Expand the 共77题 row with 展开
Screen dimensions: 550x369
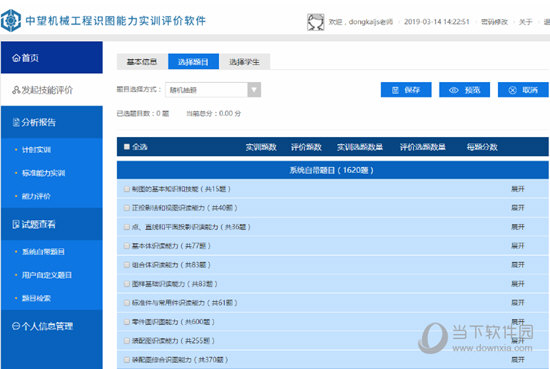pyautogui.click(x=518, y=246)
